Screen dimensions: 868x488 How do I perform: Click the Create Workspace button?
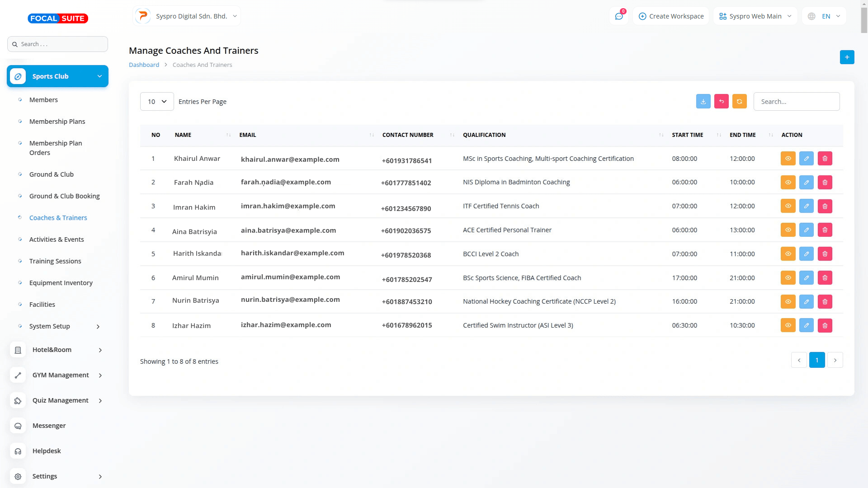(671, 16)
